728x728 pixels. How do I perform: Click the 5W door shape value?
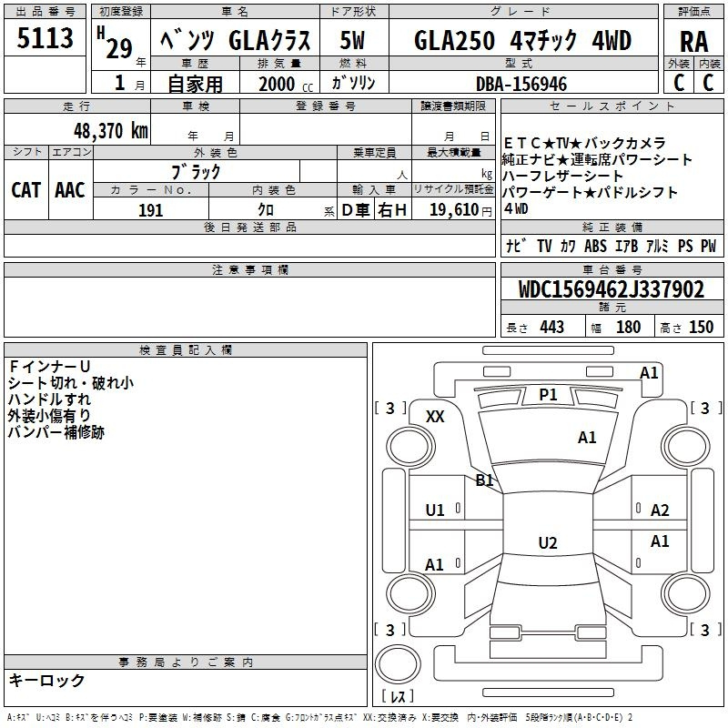click(x=353, y=41)
